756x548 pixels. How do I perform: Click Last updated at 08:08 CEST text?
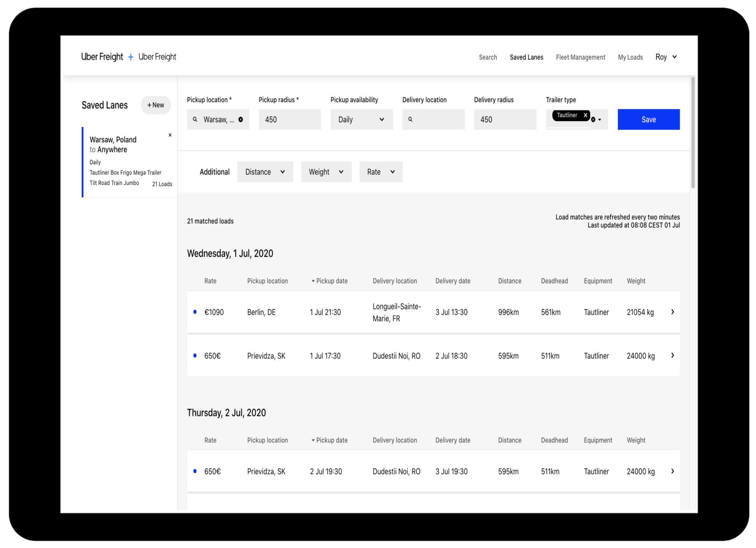634,225
